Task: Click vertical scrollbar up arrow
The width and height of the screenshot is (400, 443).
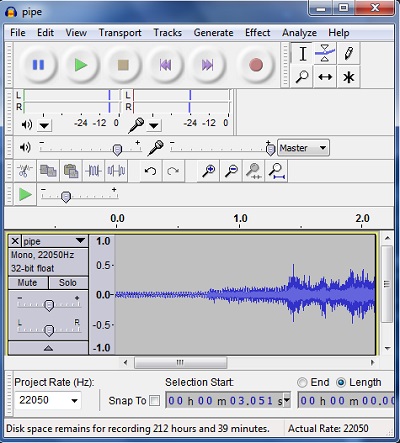Action: (x=387, y=238)
